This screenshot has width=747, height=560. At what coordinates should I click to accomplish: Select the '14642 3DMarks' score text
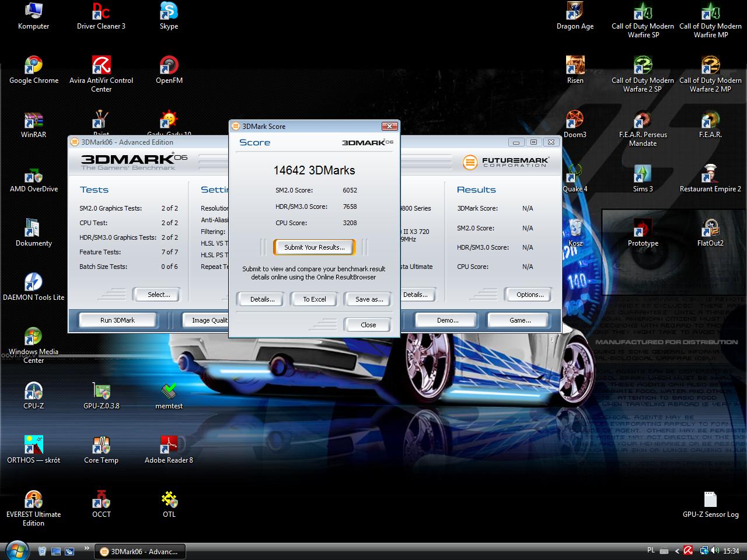point(314,170)
